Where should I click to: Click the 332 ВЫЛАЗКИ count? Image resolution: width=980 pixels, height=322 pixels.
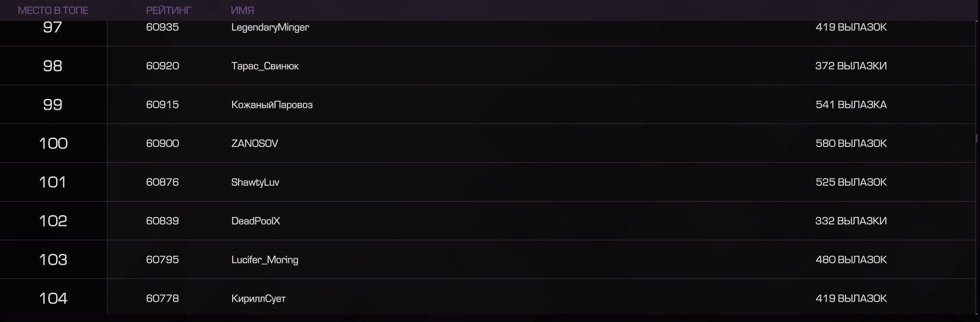coord(851,221)
